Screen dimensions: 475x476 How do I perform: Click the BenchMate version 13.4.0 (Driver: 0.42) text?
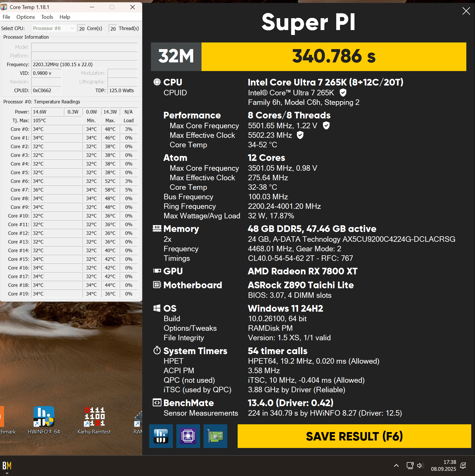[291, 403]
